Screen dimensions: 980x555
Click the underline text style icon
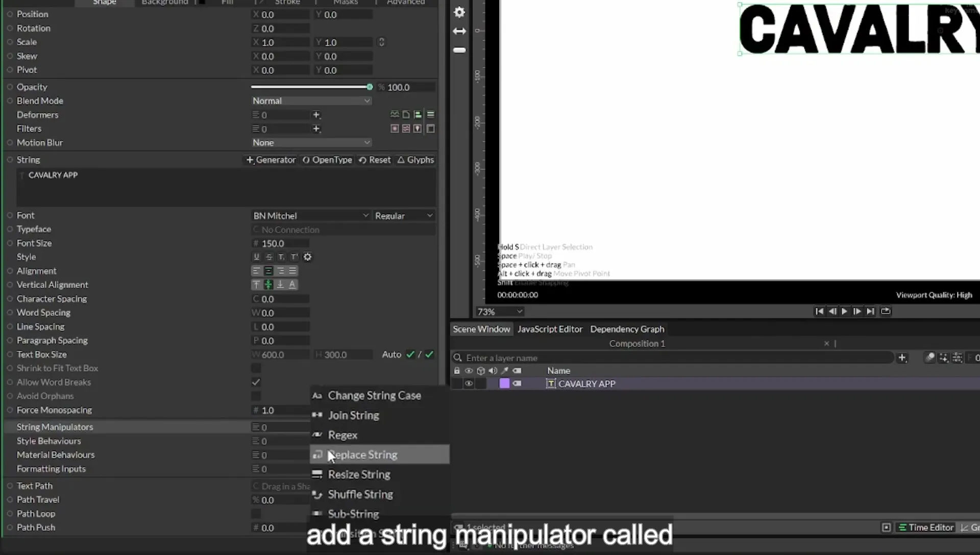coord(257,257)
